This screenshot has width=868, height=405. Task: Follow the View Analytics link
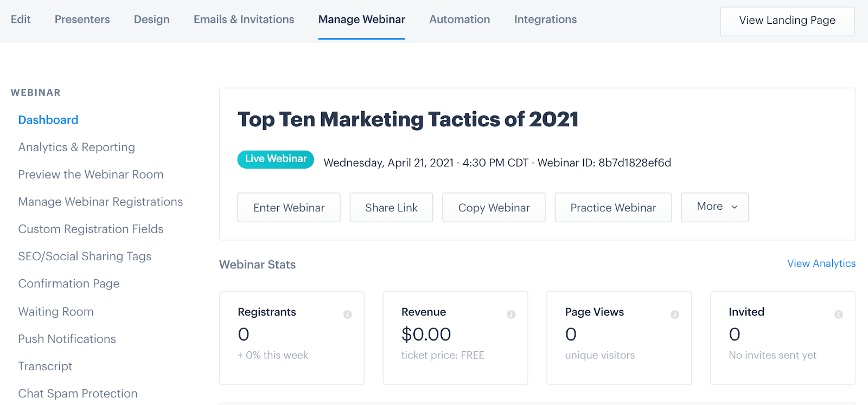tap(821, 263)
